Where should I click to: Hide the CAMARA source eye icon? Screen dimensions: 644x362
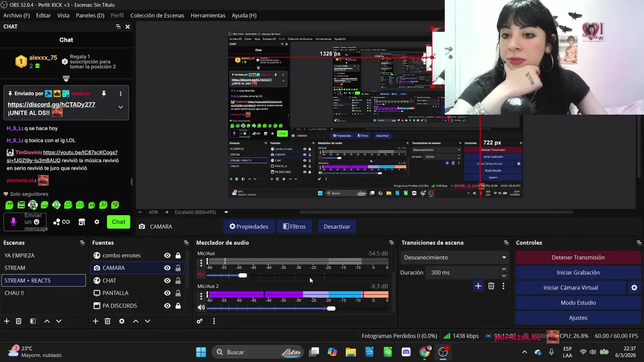[167, 268]
